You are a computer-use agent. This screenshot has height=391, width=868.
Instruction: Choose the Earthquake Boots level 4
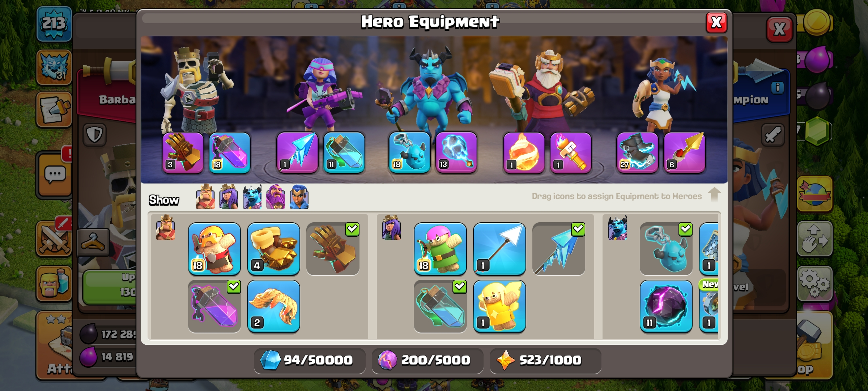coord(273,249)
